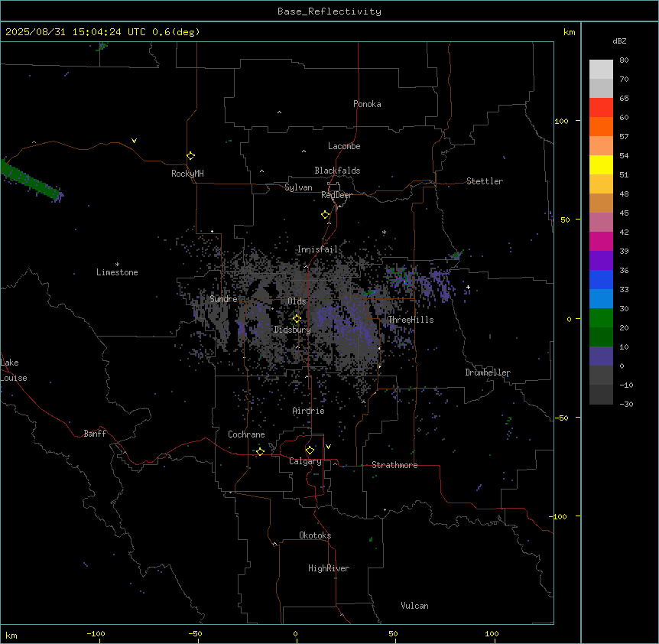The image size is (659, 644).
Task: Select the Innisfail town label
Action: pyautogui.click(x=317, y=249)
